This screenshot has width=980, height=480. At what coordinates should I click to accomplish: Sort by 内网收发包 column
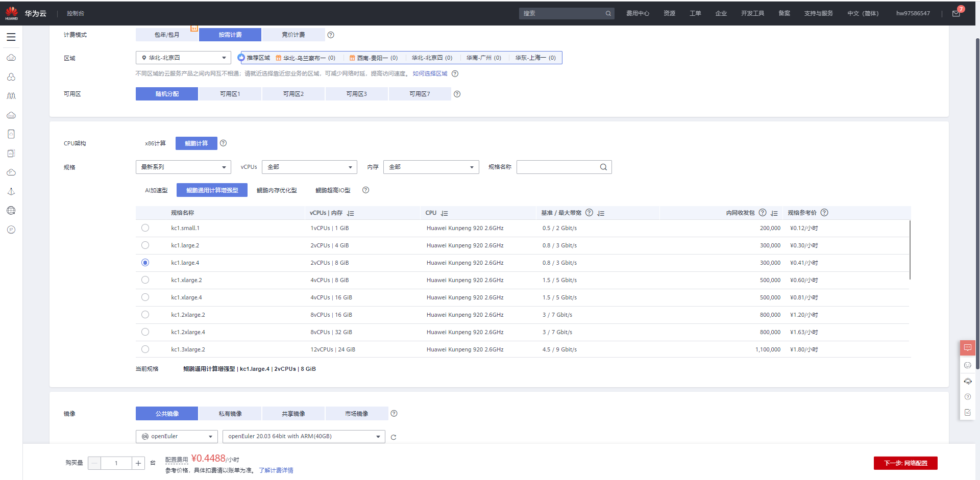774,213
